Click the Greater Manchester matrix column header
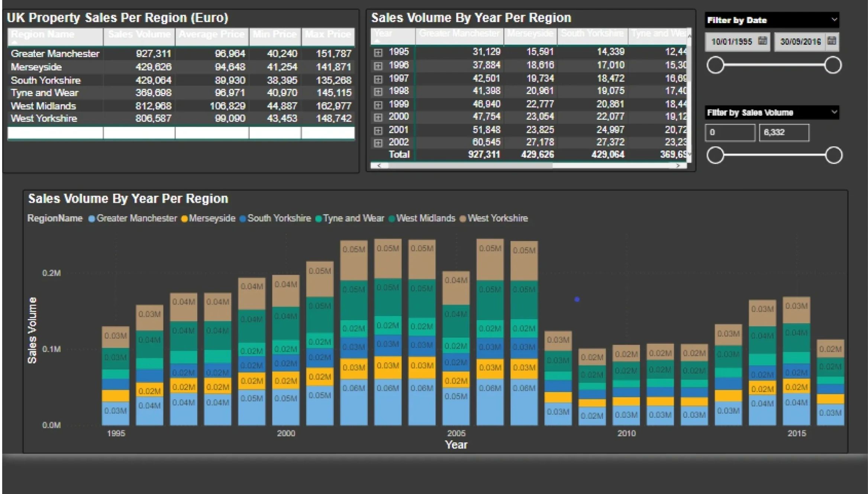Image resolution: width=868 pixels, height=494 pixels. 459,36
